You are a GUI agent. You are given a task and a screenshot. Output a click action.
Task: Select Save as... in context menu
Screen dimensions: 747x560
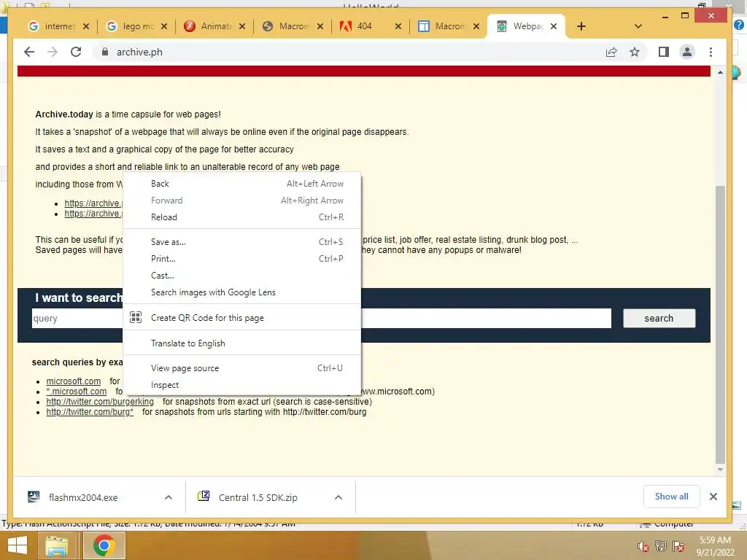pos(242,242)
